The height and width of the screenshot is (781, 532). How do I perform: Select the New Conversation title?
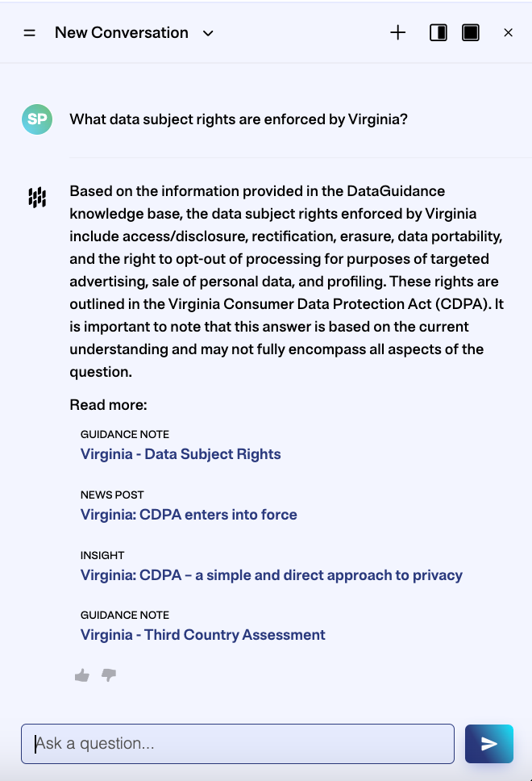point(121,33)
